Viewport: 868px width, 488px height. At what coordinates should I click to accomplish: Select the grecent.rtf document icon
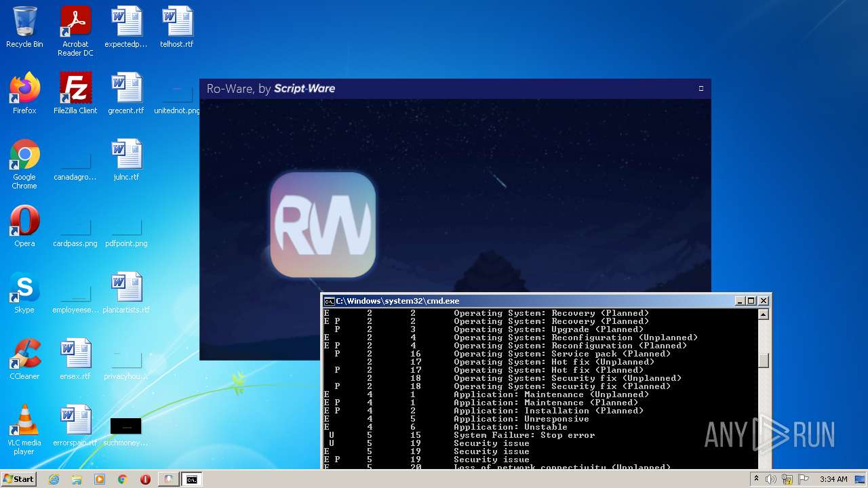click(126, 94)
